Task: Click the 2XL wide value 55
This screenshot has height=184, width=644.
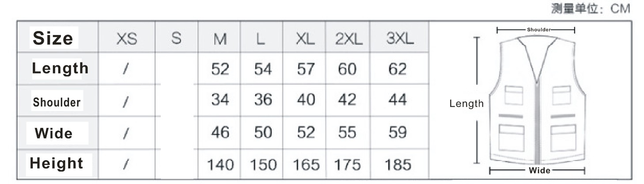Action: [x=347, y=132]
